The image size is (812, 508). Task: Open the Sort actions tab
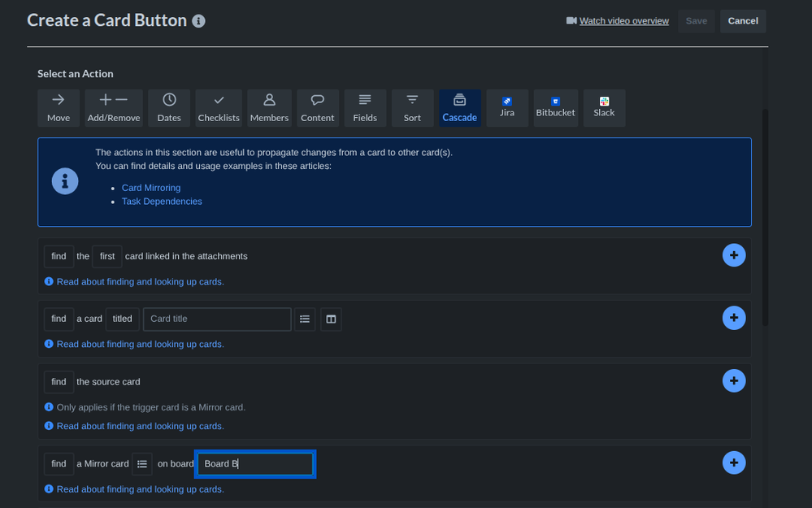pyautogui.click(x=412, y=108)
